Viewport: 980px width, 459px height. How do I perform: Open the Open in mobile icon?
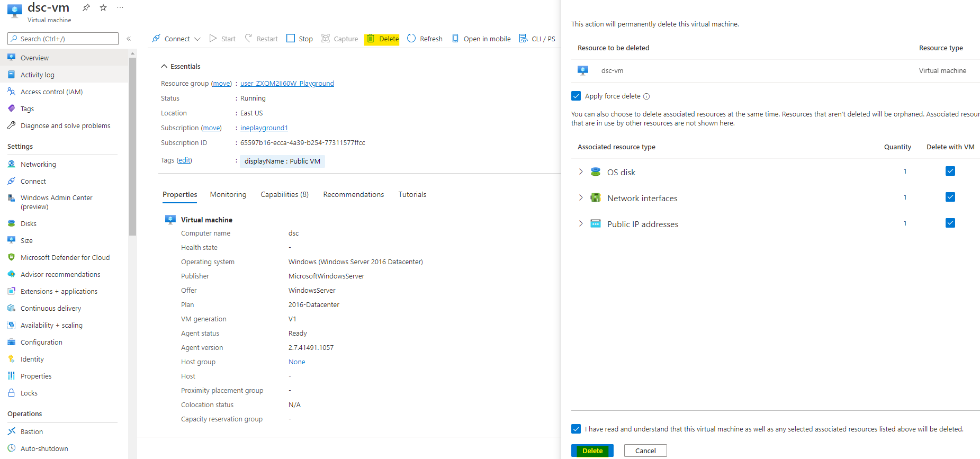pyautogui.click(x=455, y=38)
